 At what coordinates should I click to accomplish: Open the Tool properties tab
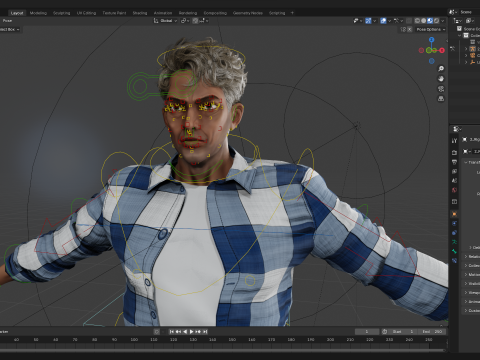pos(454,141)
